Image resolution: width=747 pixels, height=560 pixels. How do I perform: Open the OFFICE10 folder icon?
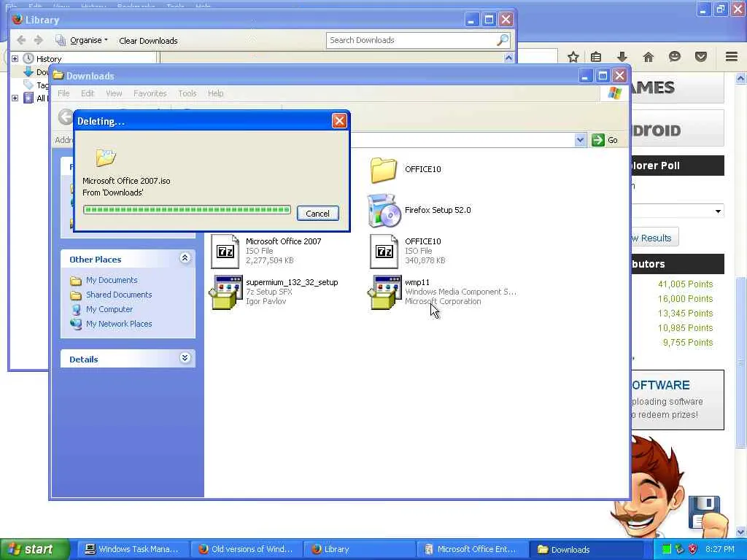pyautogui.click(x=384, y=170)
